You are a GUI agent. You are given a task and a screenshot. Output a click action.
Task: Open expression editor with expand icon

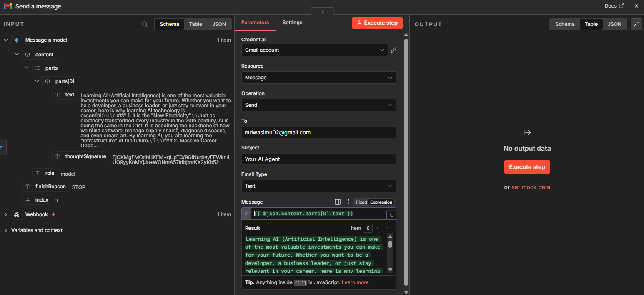pos(391,215)
